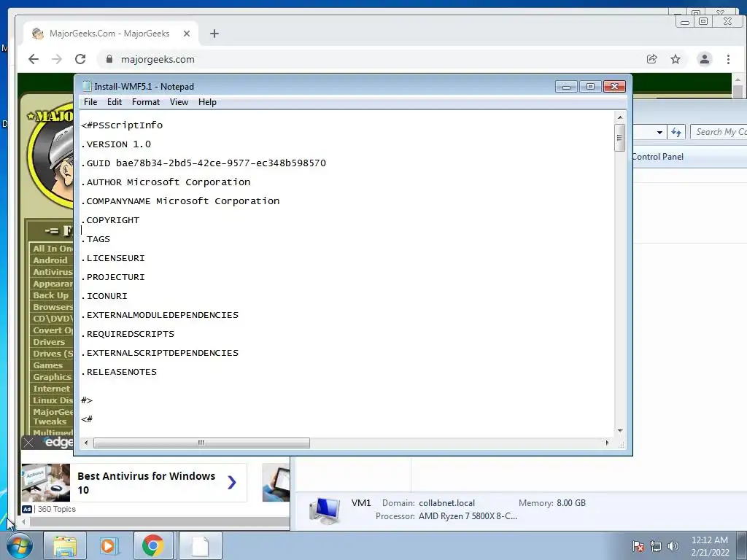Open the Drivers category link
Viewport: 747px width, 560px height.
[49, 342]
